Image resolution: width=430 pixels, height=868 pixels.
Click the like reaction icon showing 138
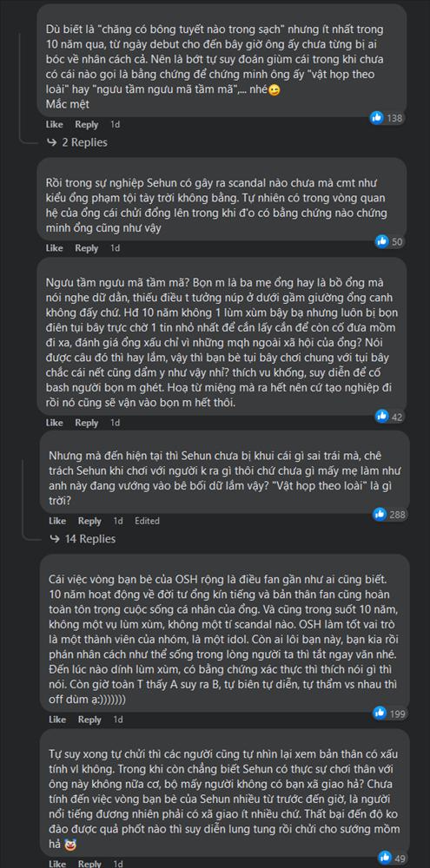(377, 117)
